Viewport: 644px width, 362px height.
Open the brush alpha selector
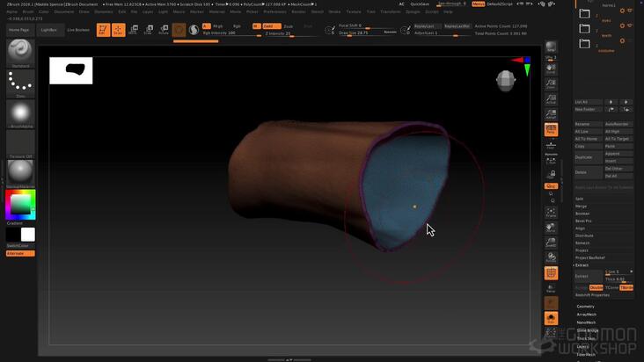click(x=20, y=114)
